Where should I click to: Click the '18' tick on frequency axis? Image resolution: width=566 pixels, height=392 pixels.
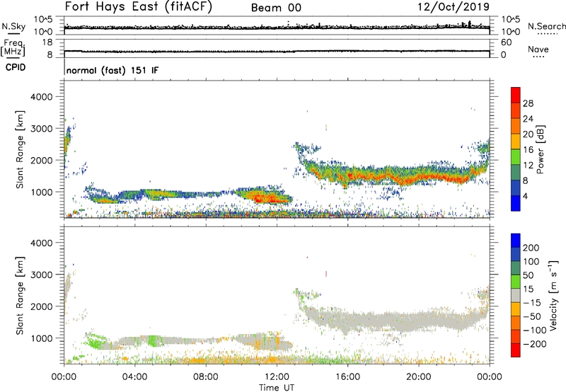tap(47, 42)
